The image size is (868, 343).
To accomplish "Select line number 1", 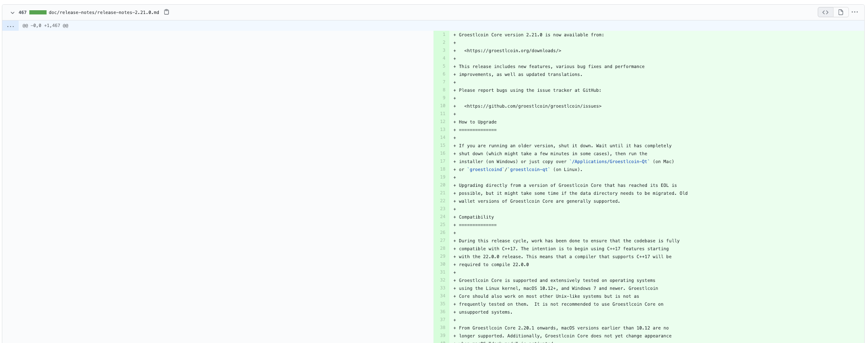I will pos(441,34).
